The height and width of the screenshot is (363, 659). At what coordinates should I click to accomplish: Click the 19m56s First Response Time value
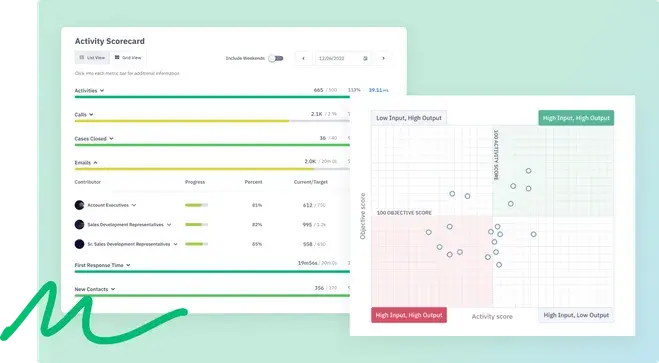[x=308, y=263]
